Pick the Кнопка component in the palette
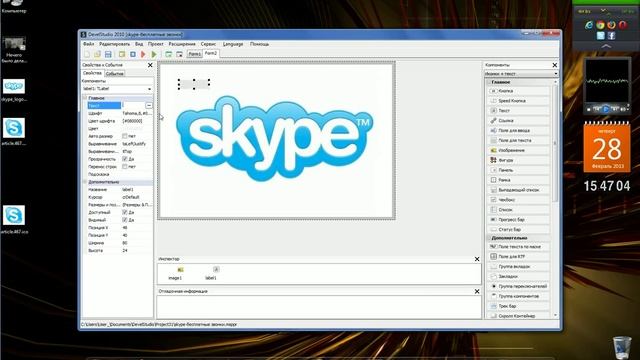Image resolution: width=640 pixels, height=360 pixels. pyautogui.click(x=518, y=91)
